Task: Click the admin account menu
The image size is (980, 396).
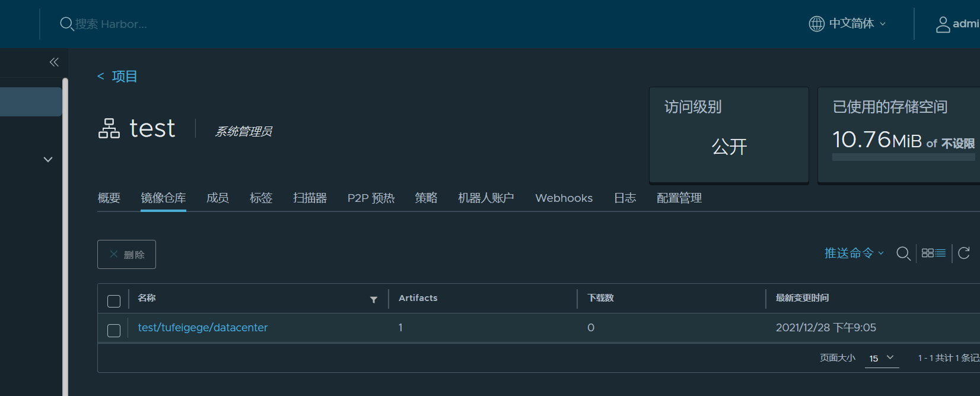Action: tap(957, 24)
